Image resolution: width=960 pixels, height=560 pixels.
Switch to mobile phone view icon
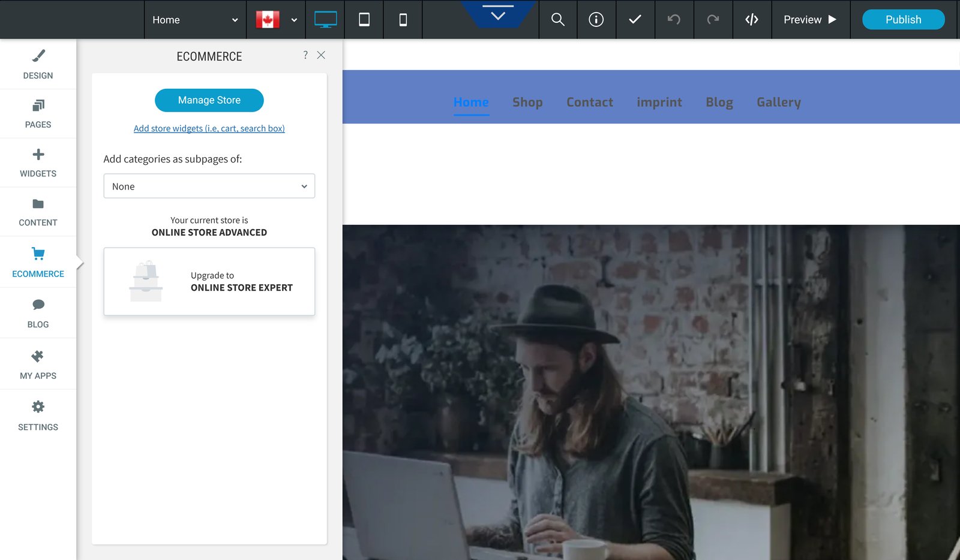(403, 20)
